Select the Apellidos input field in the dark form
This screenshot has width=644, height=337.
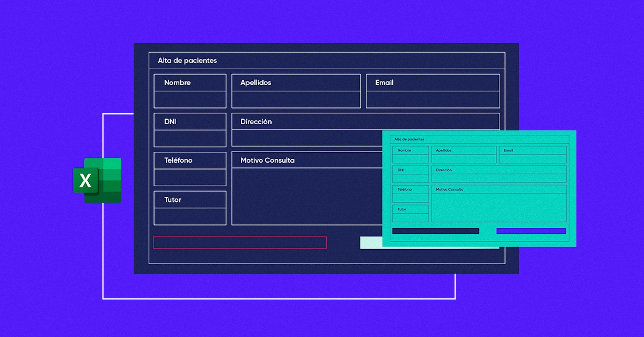[296, 100]
